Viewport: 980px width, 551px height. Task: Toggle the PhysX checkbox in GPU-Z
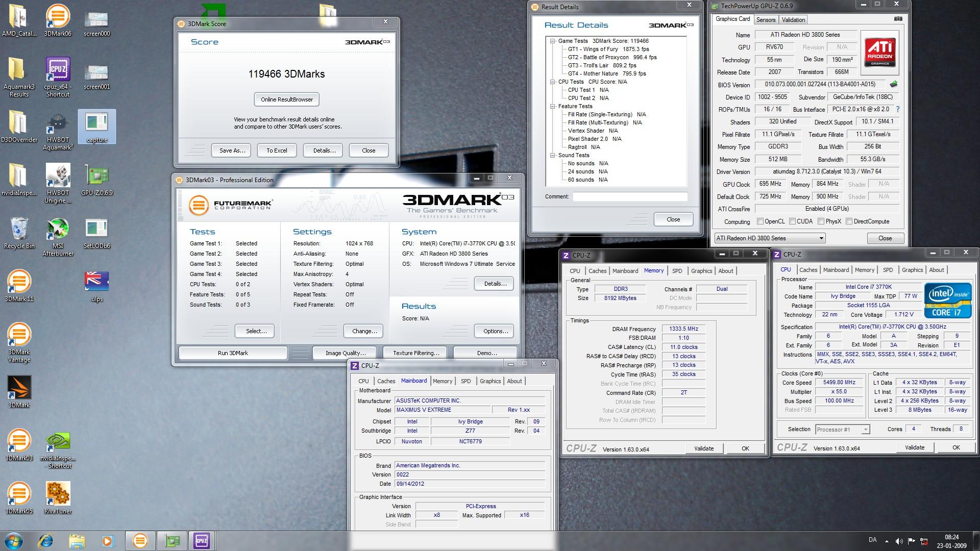click(x=821, y=221)
